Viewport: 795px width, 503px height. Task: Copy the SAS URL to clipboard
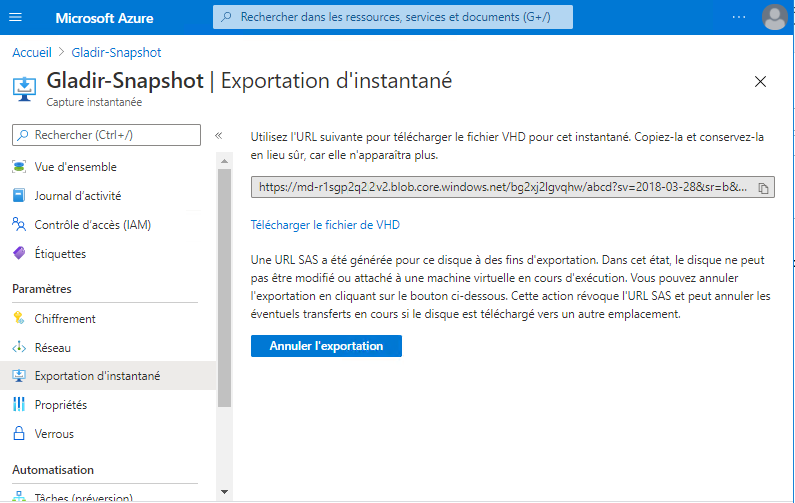(x=762, y=188)
